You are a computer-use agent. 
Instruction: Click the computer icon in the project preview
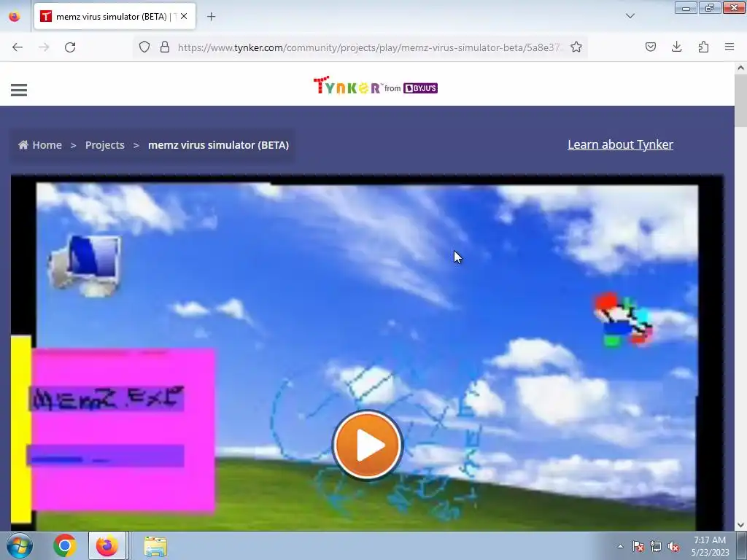click(85, 266)
